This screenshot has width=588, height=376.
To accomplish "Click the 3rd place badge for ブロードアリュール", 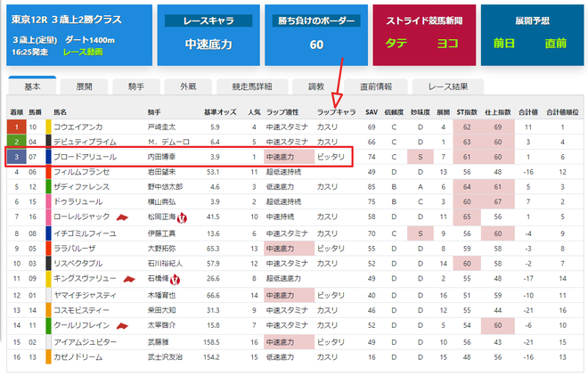I will point(17,157).
